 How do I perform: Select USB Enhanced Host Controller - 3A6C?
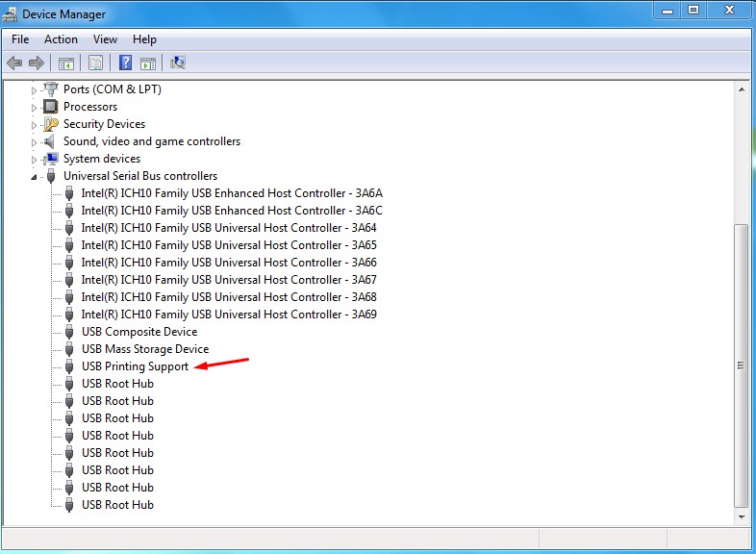232,211
